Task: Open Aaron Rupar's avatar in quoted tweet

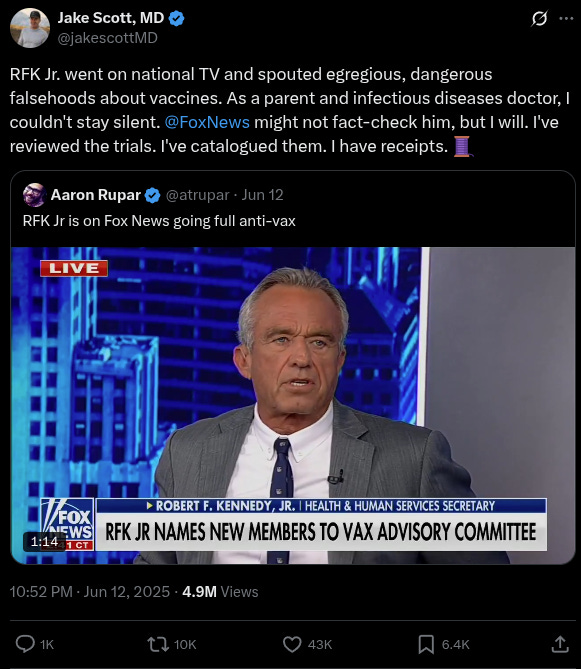Action: (34, 195)
